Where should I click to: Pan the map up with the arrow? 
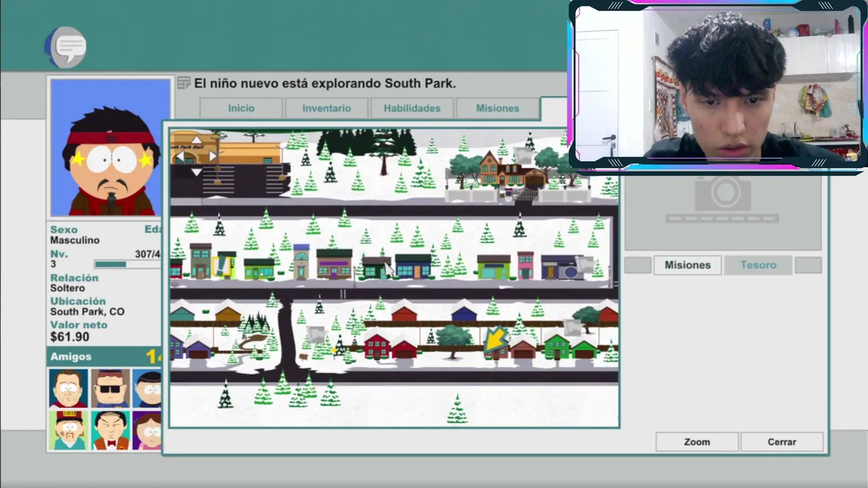[196, 141]
